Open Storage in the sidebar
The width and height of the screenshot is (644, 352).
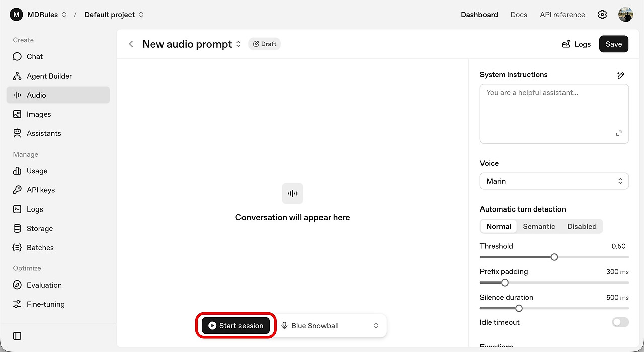pos(58,229)
